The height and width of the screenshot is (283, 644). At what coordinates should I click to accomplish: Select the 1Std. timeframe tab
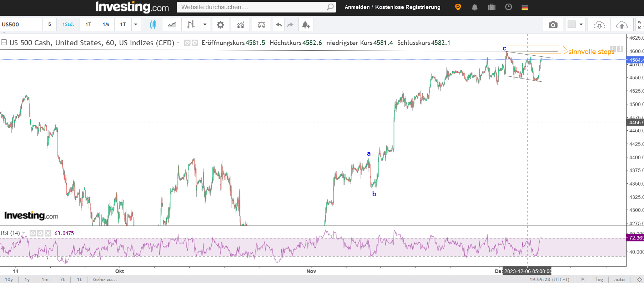pos(68,25)
